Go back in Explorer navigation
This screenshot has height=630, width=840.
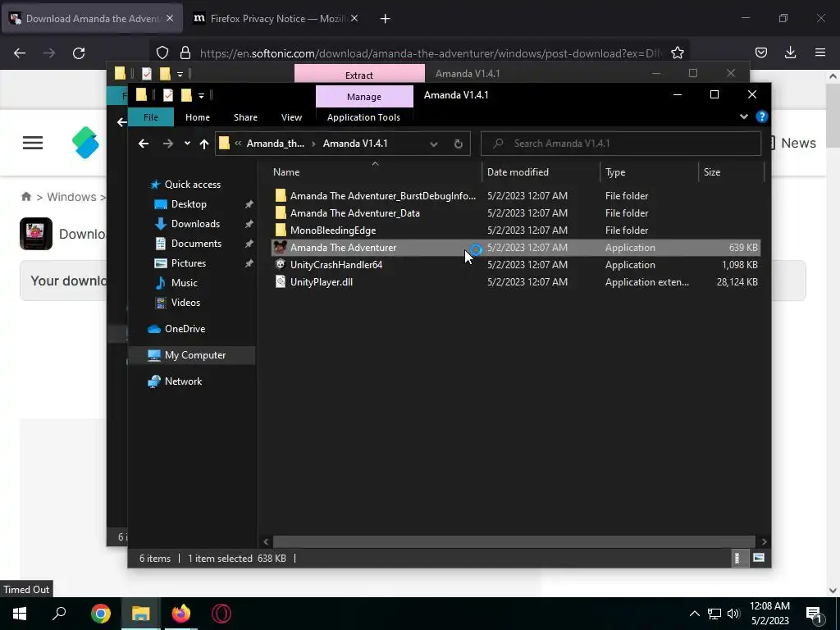tap(144, 144)
